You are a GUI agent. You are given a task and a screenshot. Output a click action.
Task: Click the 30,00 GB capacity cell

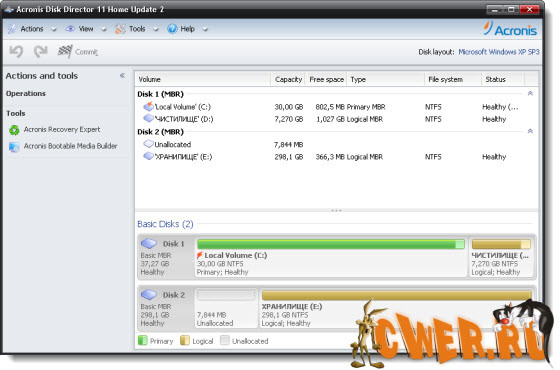pyautogui.click(x=289, y=107)
